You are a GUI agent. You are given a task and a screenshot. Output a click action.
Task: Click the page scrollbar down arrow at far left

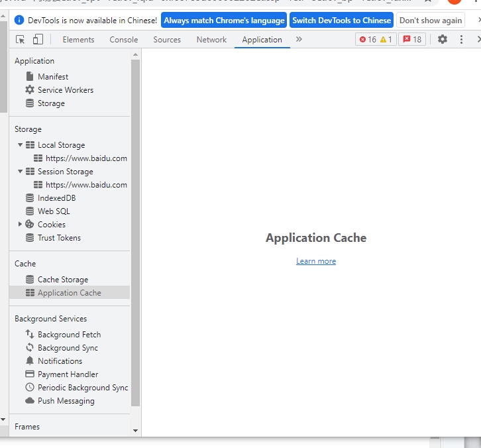(x=3, y=419)
